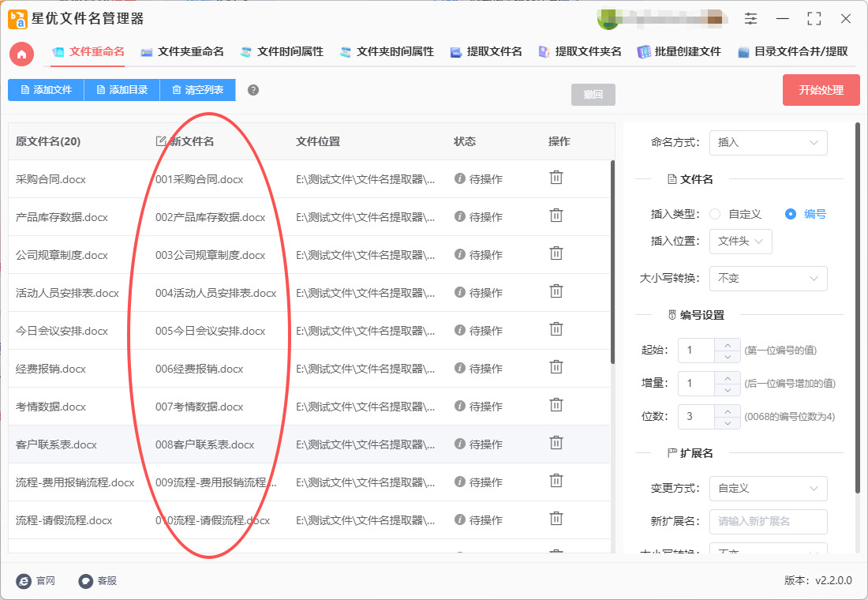The width and height of the screenshot is (868, 600).
Task: Open 官网 official website icon
Action: pyautogui.click(x=24, y=581)
